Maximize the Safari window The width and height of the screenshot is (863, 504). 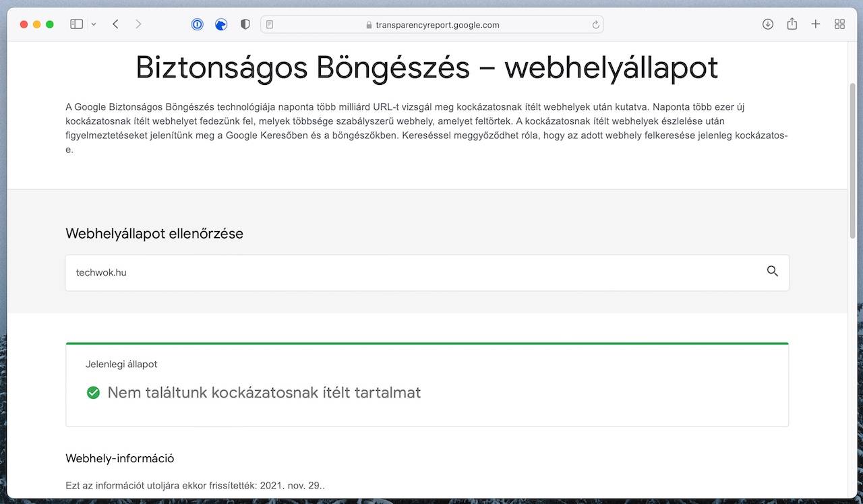tap(50, 24)
